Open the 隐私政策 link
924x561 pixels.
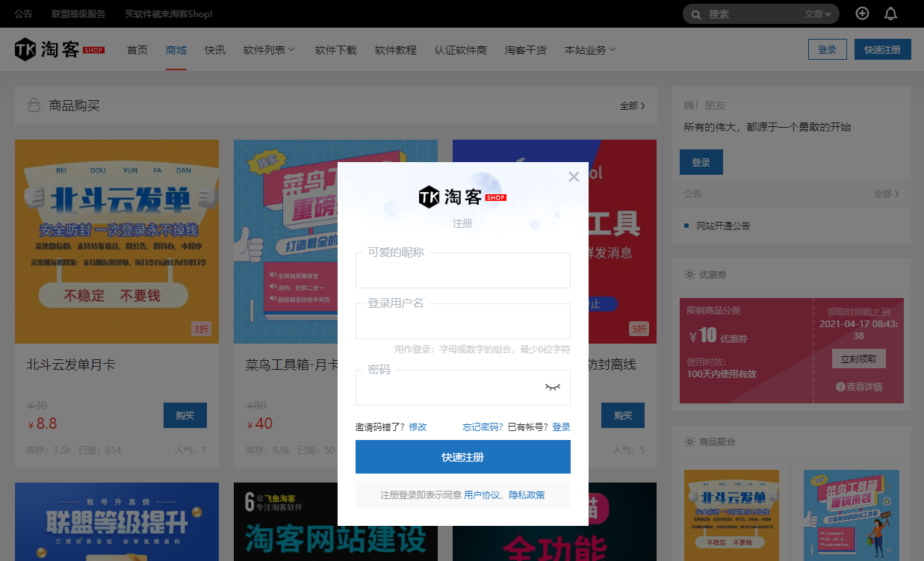point(527,495)
